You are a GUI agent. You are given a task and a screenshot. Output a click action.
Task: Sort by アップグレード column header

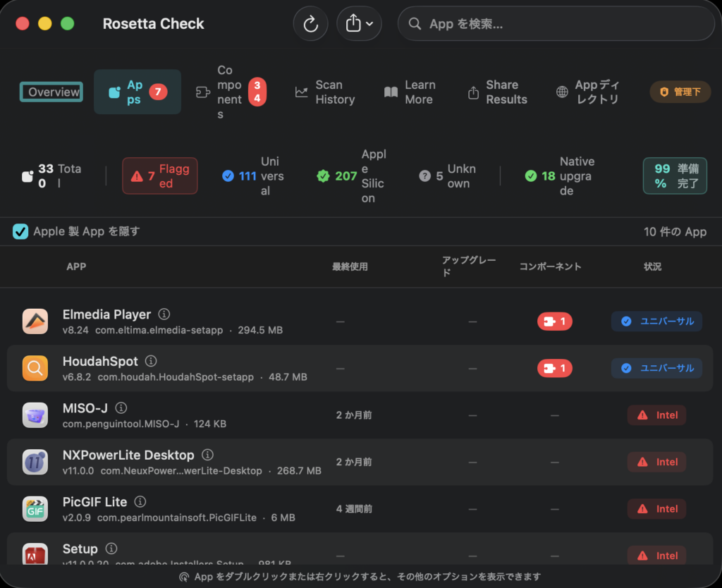pyautogui.click(x=468, y=266)
